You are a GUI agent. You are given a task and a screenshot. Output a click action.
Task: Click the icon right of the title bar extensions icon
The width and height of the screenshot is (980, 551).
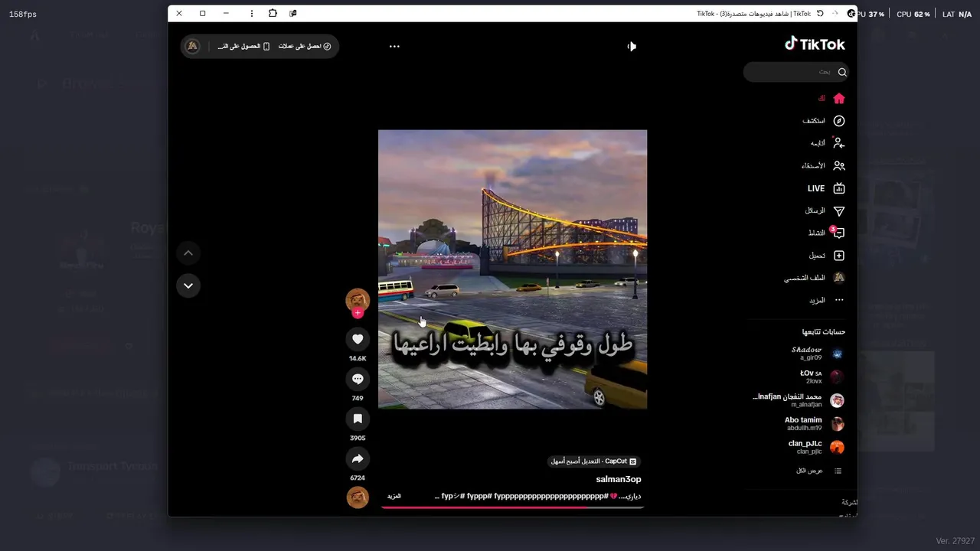293,13
